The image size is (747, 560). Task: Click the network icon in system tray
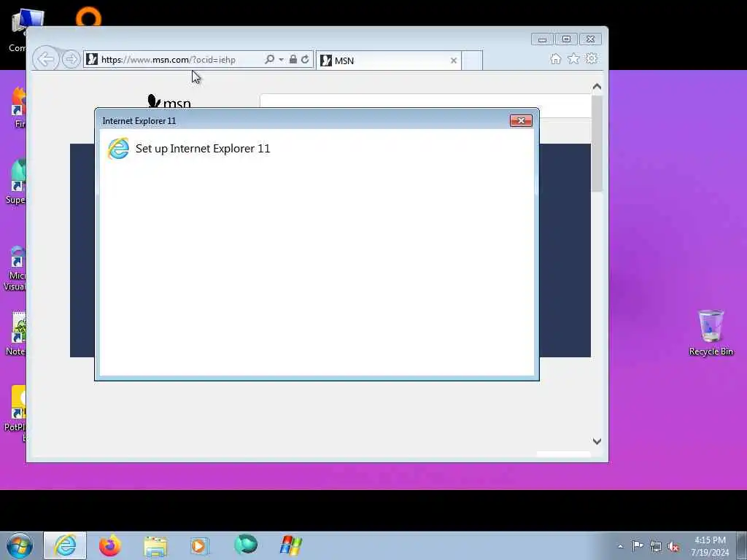656,546
